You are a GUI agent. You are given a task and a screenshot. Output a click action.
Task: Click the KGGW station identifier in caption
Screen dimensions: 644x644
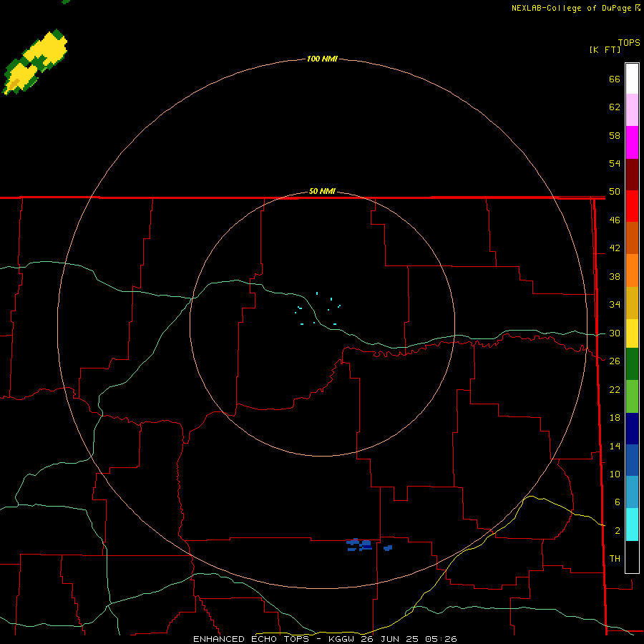tap(343, 639)
